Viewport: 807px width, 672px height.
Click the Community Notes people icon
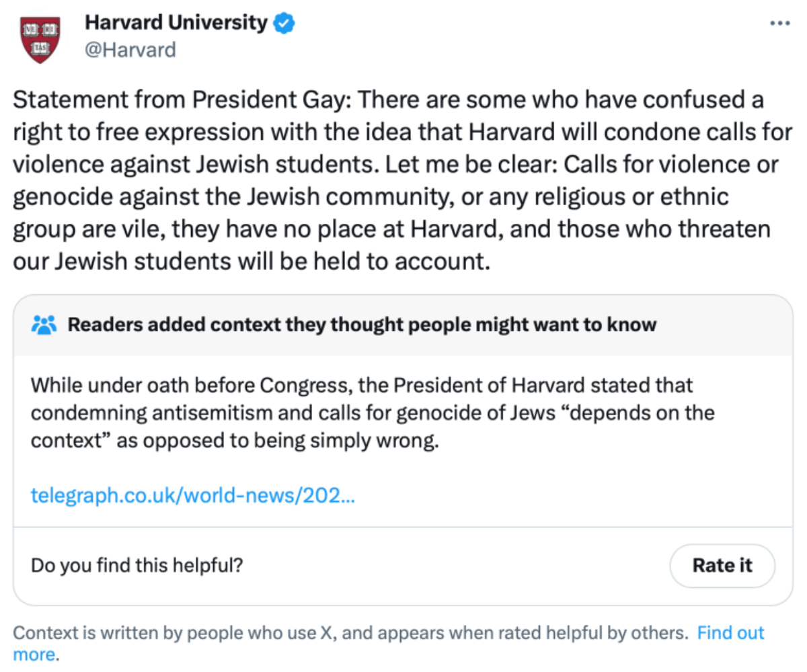[x=45, y=325]
